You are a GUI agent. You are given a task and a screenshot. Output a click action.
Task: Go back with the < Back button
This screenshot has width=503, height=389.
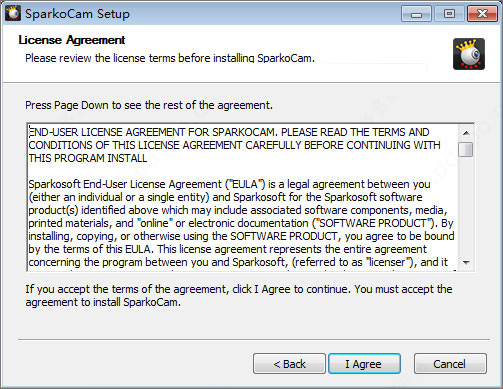tap(289, 364)
